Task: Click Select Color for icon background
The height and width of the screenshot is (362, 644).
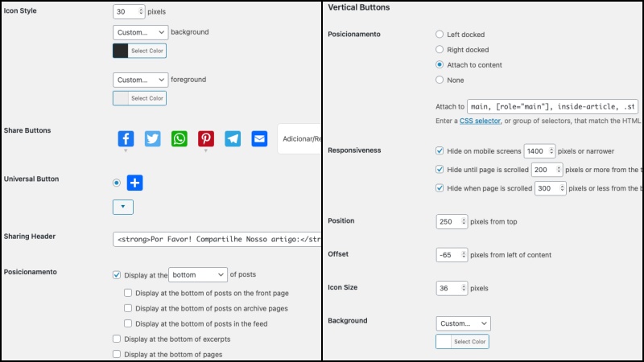Action: click(x=147, y=51)
